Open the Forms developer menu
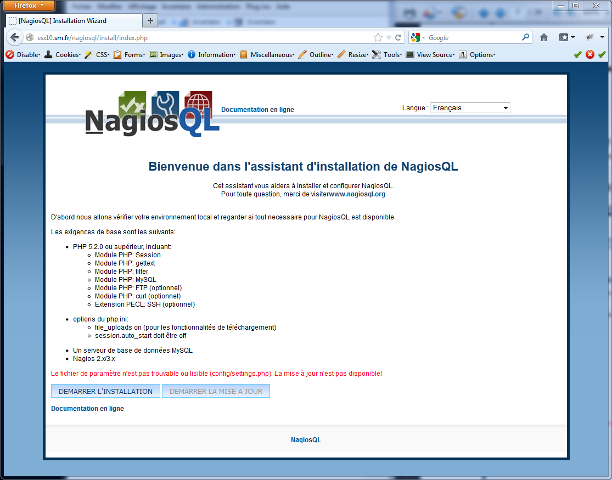Viewport: 612px width, 480px height. (x=129, y=55)
